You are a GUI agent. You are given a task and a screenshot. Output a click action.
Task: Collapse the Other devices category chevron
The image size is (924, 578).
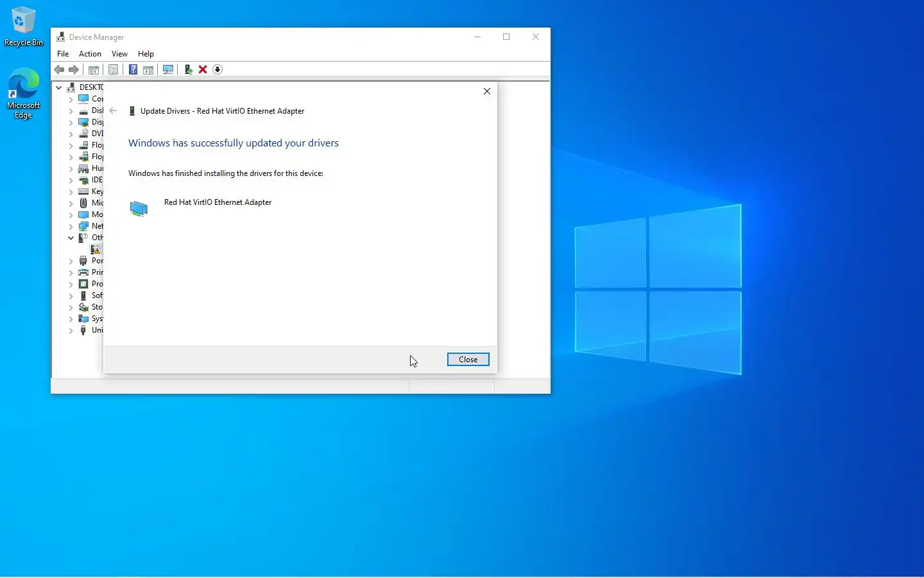pos(71,238)
